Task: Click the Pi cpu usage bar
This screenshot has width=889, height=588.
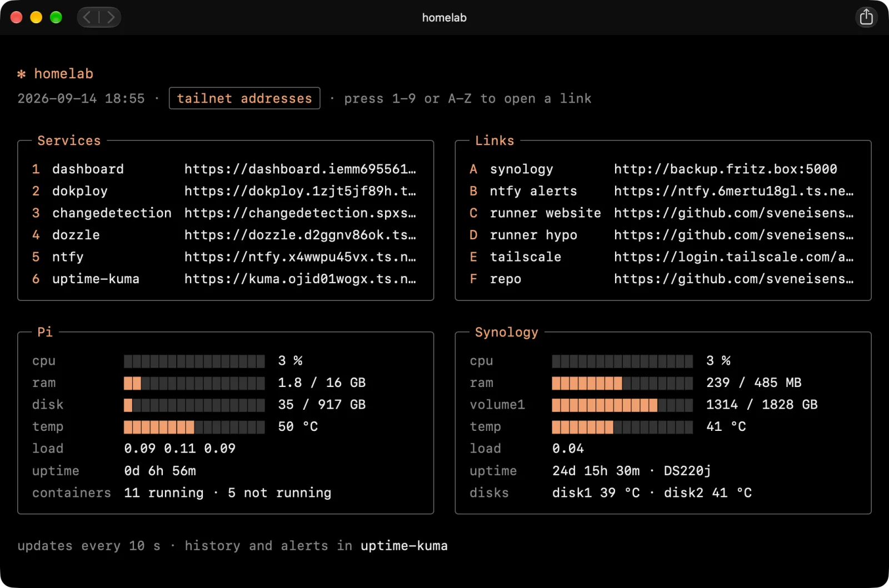Action: tap(194, 361)
